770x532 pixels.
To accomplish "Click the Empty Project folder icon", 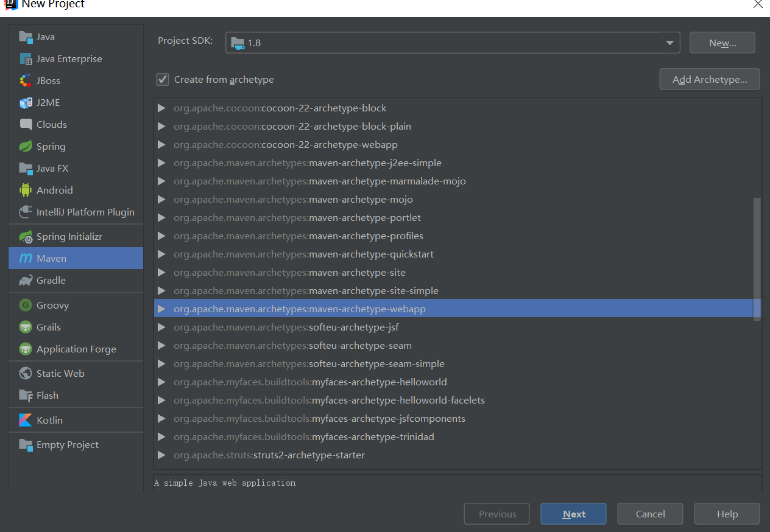I will (x=26, y=444).
